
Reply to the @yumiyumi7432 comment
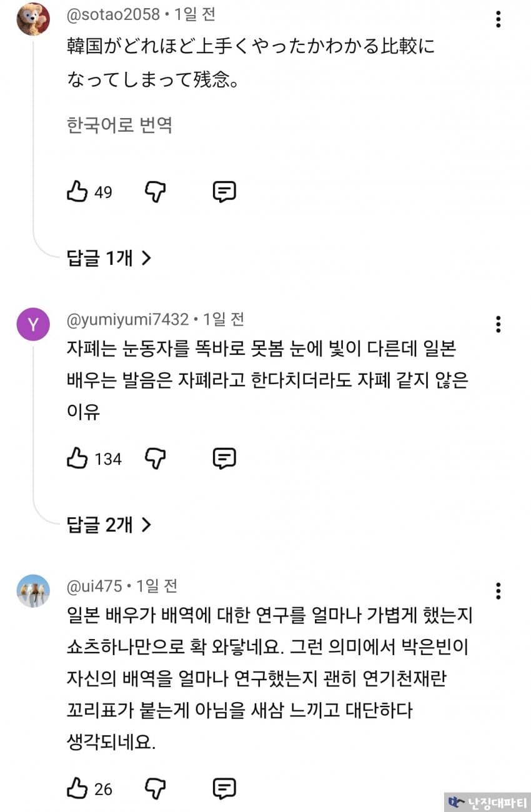coord(224,459)
